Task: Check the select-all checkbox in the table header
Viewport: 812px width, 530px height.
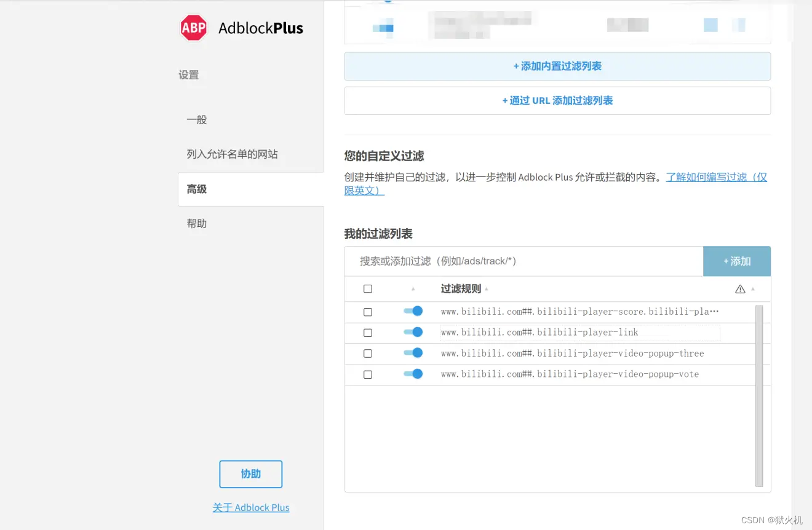Action: pyautogui.click(x=367, y=288)
